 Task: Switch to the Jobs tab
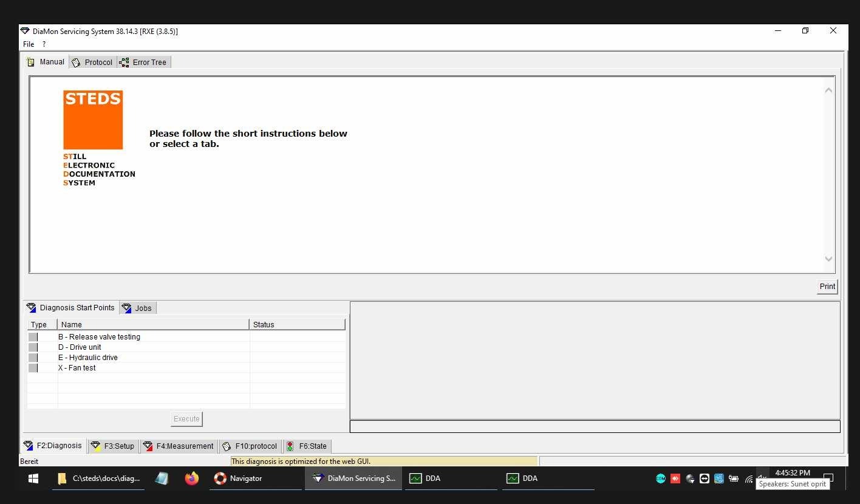(138, 308)
